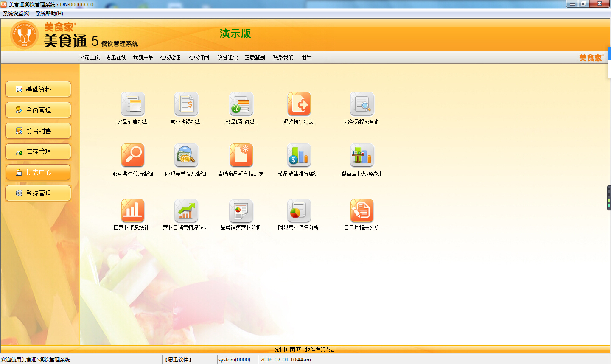Open the 退菜情况报表 icon
The width and height of the screenshot is (611, 364).
[x=299, y=104]
